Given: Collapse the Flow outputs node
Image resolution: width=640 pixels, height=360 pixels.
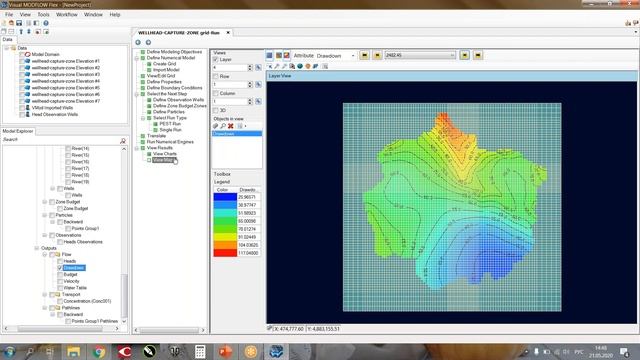Looking at the screenshot, I should point(44,255).
